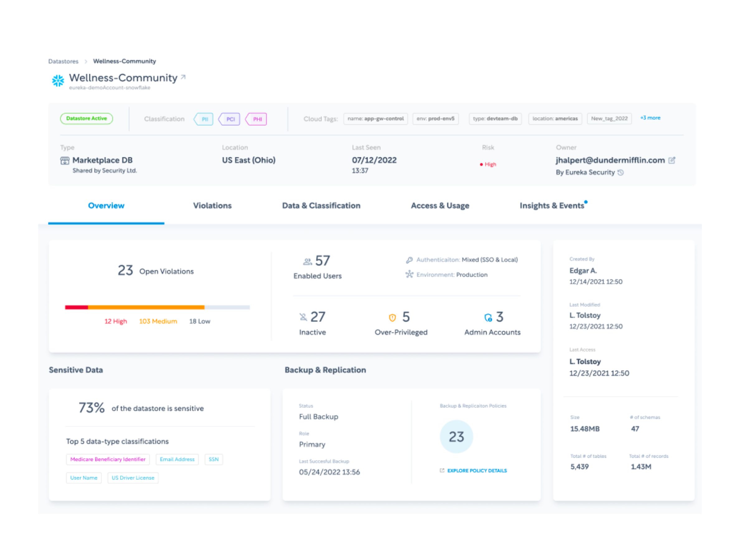
Task: Open the Access & Usage tab
Action: pyautogui.click(x=440, y=206)
